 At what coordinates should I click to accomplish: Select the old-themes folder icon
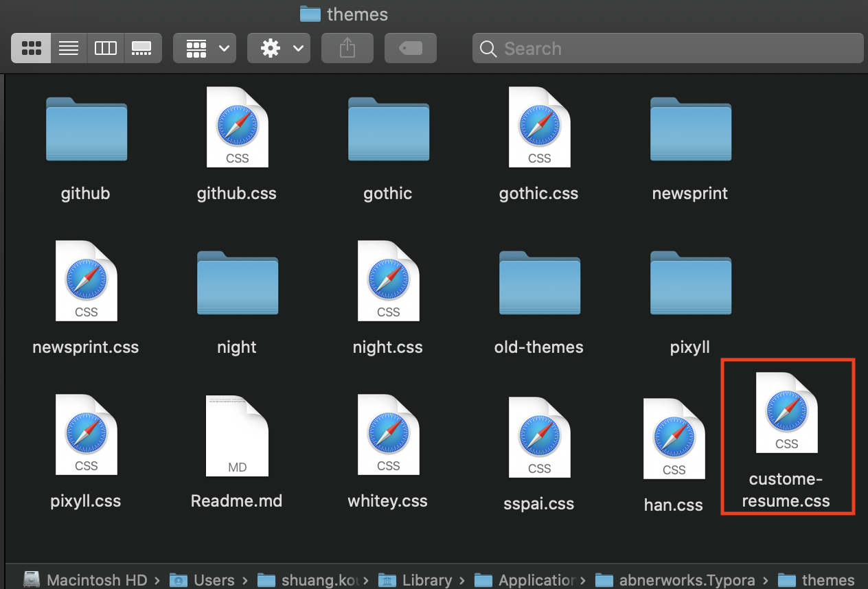(539, 283)
